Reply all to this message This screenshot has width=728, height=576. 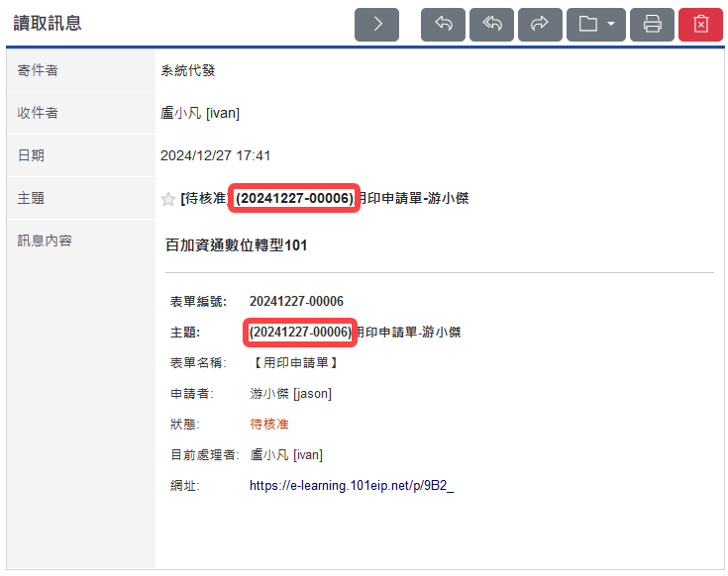point(491,25)
